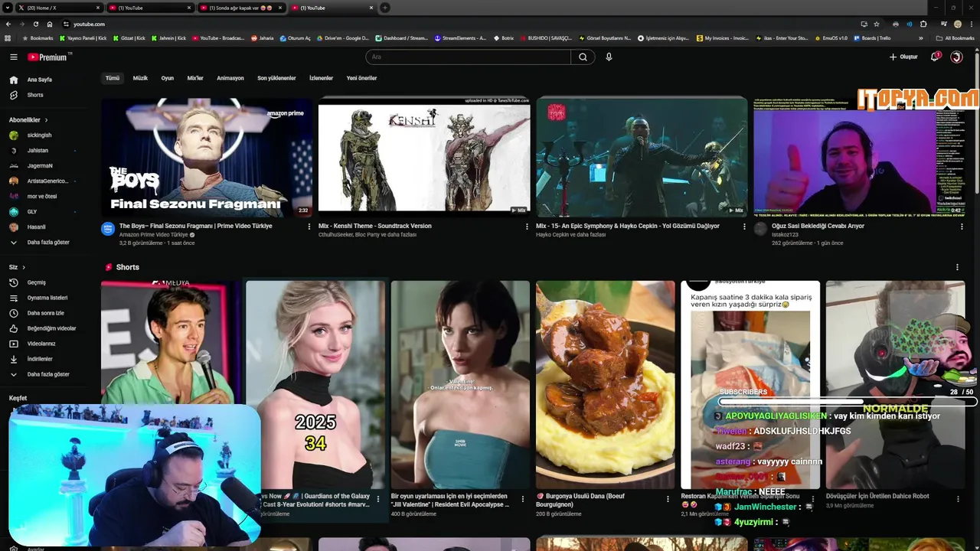Open Kenshi Theme mix thumbnail

click(x=424, y=157)
